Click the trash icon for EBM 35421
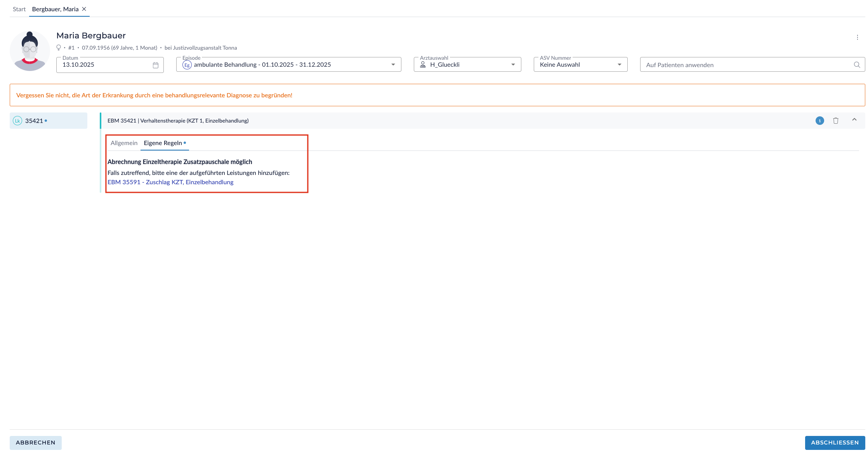 835,121
